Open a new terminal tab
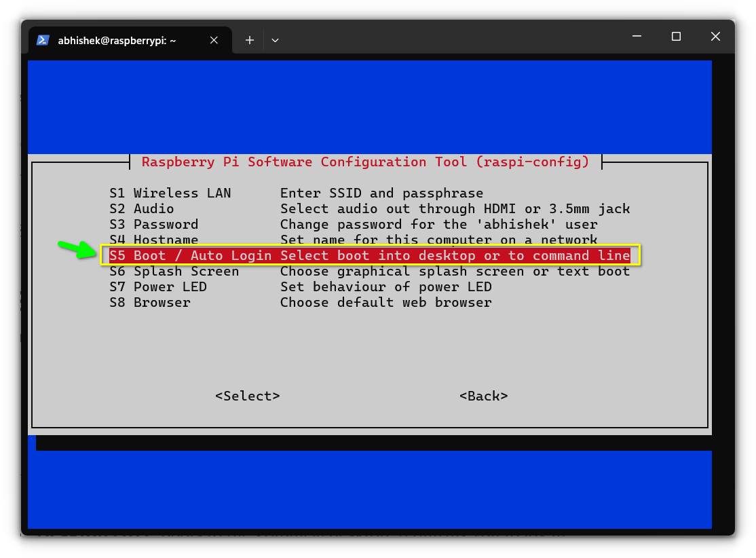The image size is (756, 558). (x=249, y=40)
